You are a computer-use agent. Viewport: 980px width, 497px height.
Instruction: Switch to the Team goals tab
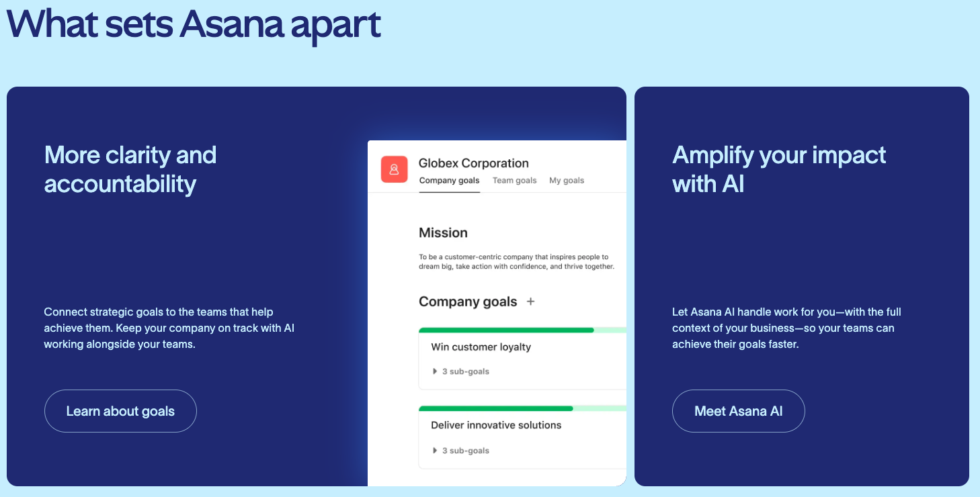(x=514, y=180)
